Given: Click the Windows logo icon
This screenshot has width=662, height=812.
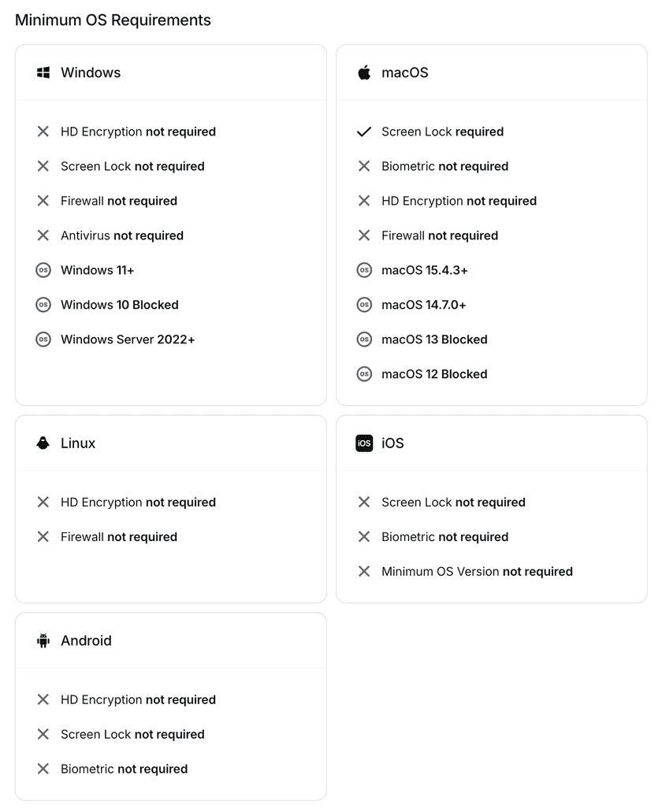Looking at the screenshot, I should tap(43, 73).
